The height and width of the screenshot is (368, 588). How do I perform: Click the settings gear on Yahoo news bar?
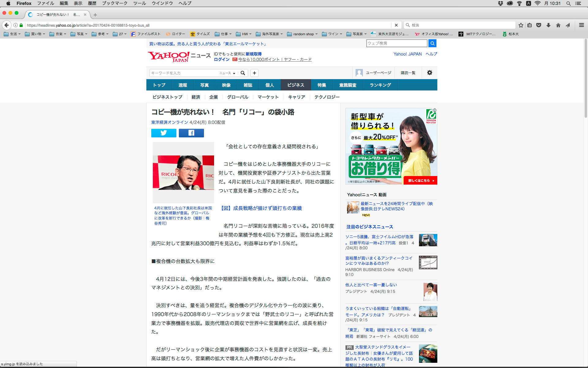pyautogui.click(x=429, y=73)
